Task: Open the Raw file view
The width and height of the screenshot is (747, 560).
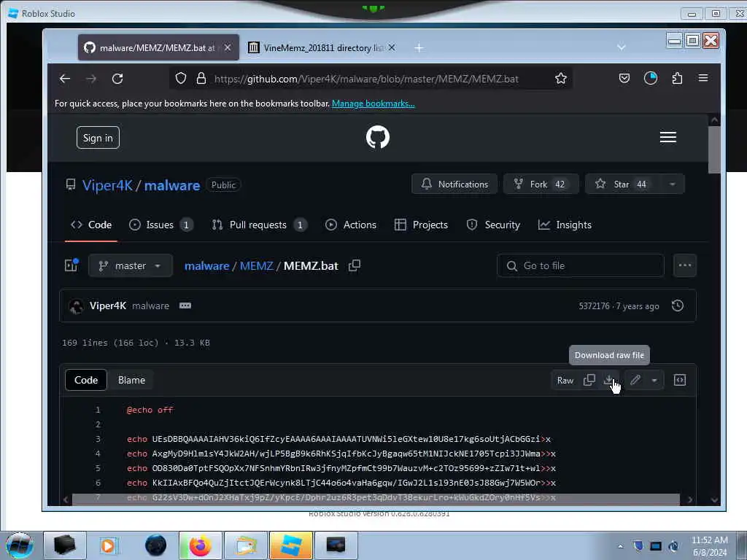Action: pos(565,380)
